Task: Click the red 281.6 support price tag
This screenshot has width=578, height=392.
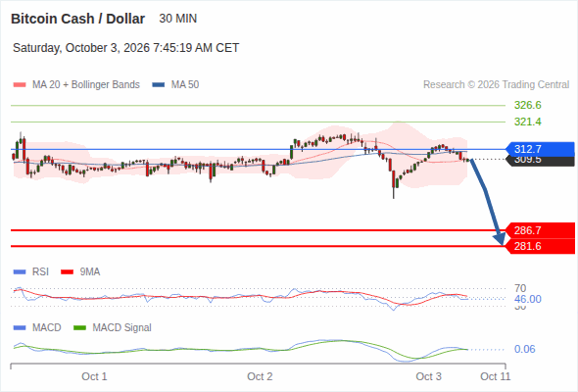Action: 540,246
